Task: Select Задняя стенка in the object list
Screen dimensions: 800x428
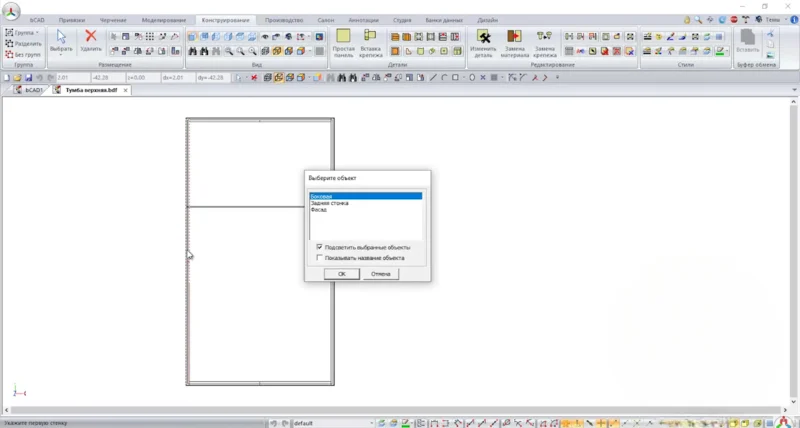Action: [329, 203]
